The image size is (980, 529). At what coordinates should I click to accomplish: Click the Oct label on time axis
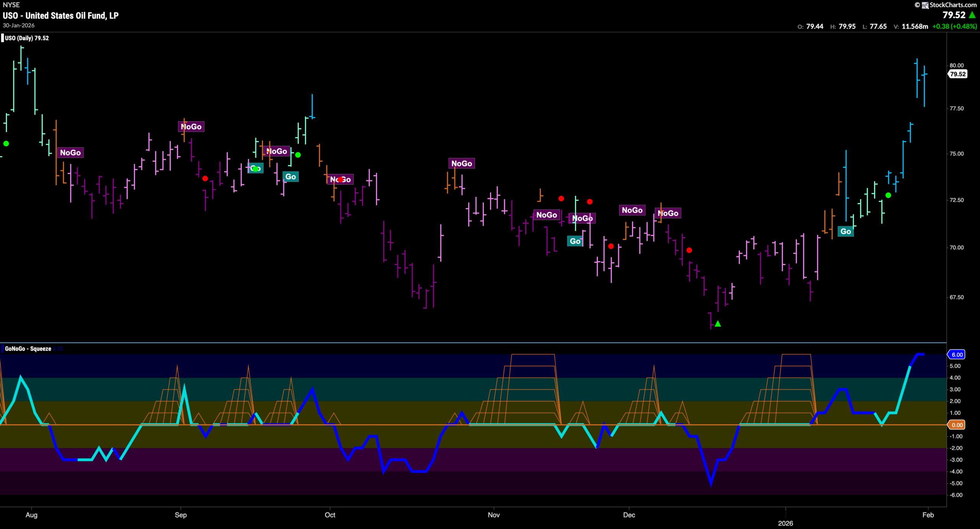pyautogui.click(x=330, y=515)
